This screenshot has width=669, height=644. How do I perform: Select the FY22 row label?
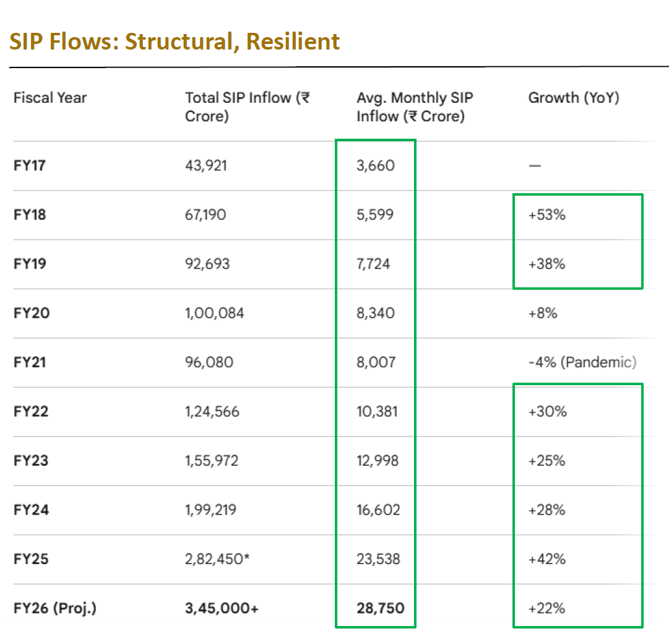[x=31, y=411]
